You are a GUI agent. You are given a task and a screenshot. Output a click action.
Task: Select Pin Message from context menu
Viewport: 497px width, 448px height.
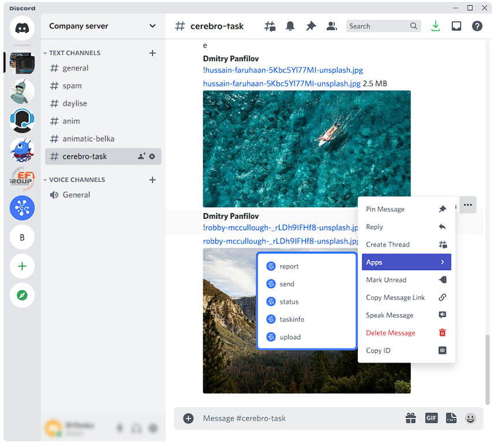point(406,209)
